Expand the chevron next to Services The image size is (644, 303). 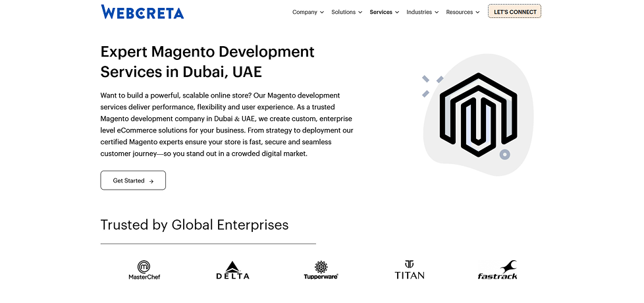[x=397, y=13]
